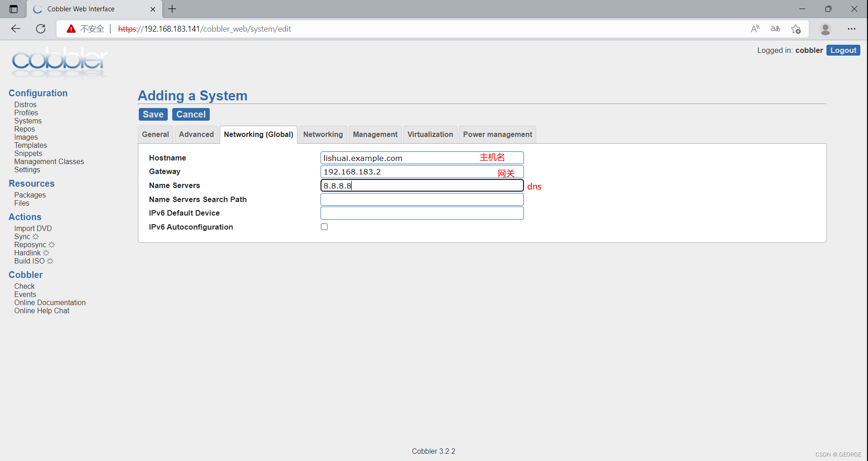The height and width of the screenshot is (461, 868).
Task: Open the Networking tab
Action: click(323, 135)
